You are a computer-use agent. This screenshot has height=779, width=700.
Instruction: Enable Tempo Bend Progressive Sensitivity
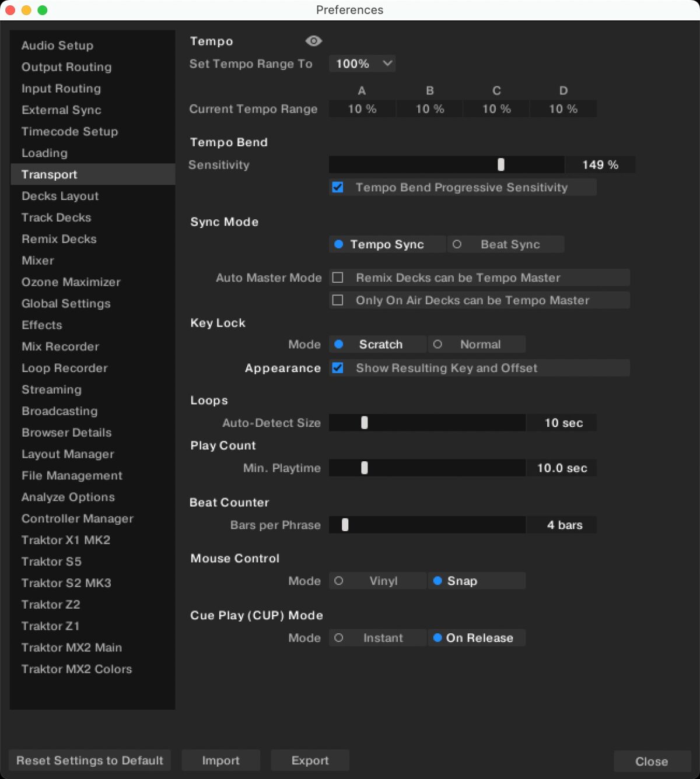pyautogui.click(x=338, y=187)
